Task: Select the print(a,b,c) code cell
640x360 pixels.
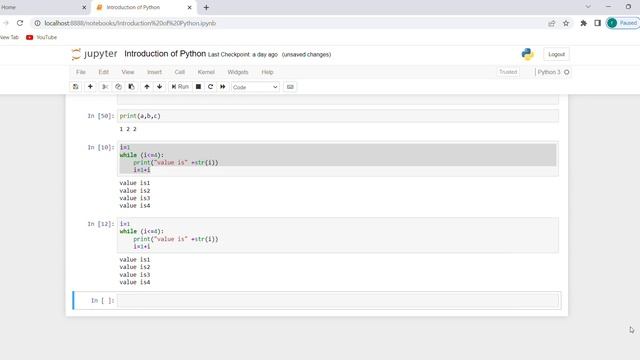Action: tap(338, 116)
